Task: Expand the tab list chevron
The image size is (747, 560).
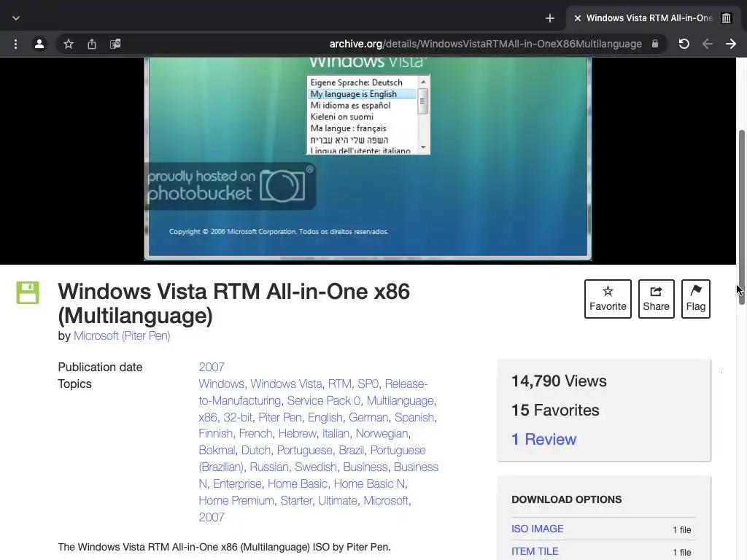Action: 16,18
